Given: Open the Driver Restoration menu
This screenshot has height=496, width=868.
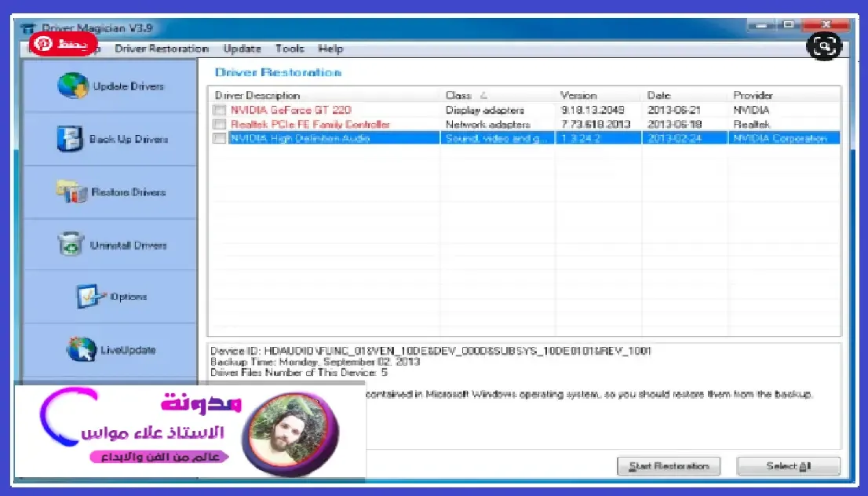Looking at the screenshot, I should pyautogui.click(x=162, y=49).
